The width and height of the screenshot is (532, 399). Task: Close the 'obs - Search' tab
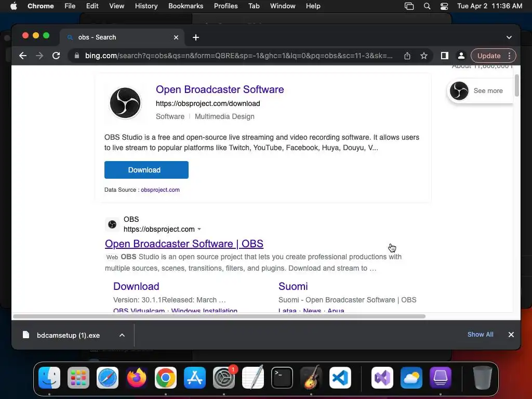click(176, 37)
